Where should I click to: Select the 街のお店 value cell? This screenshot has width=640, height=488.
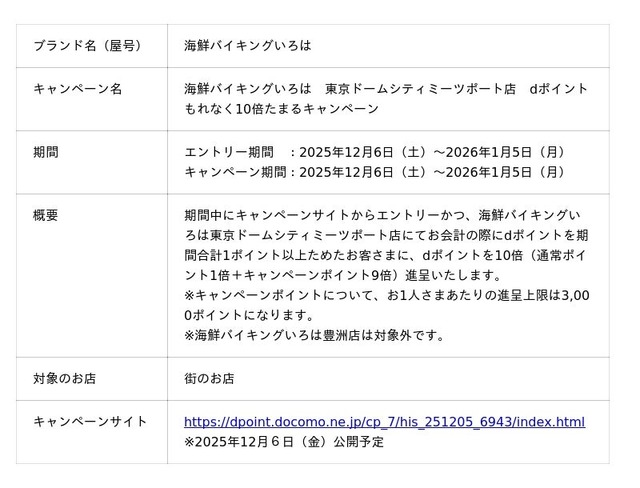[x=209, y=379]
